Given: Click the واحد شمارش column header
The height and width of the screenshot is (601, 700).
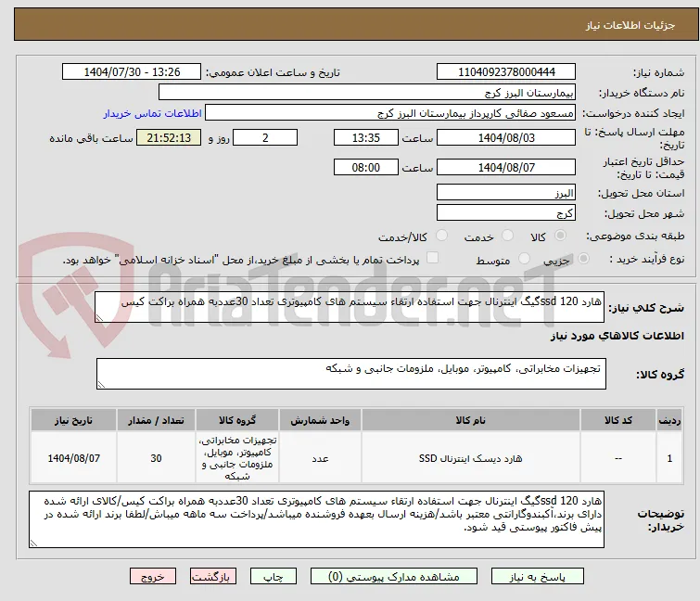Looking at the screenshot, I should click(320, 420).
